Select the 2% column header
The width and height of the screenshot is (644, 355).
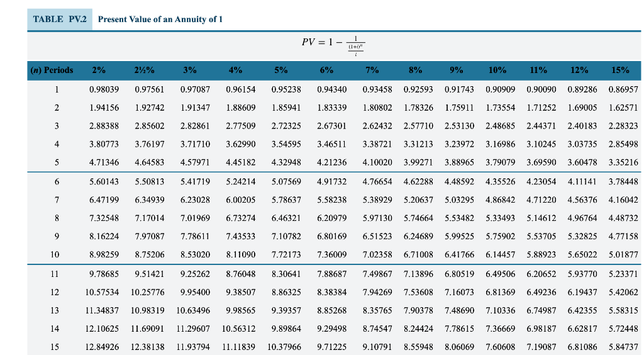pos(99,70)
